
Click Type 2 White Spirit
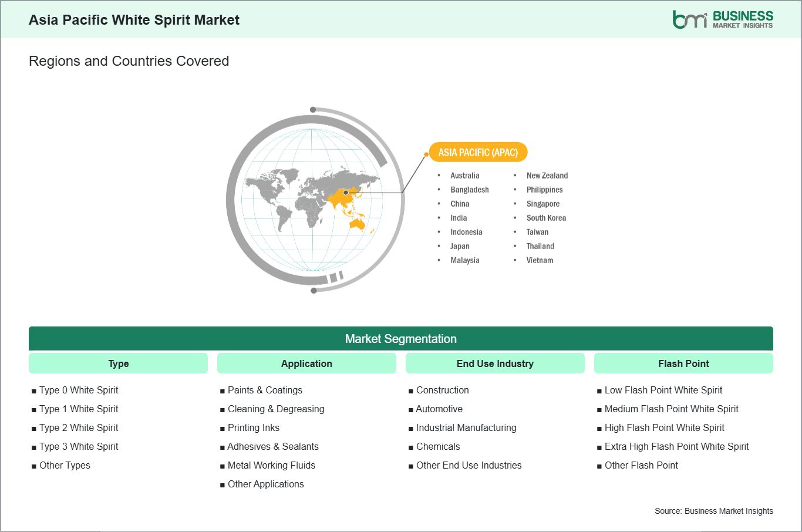pos(79,427)
